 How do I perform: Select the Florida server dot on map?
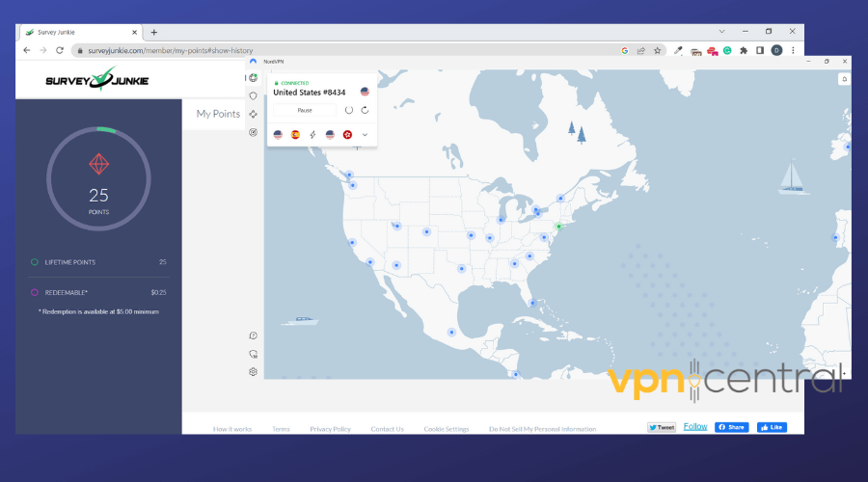tap(532, 303)
